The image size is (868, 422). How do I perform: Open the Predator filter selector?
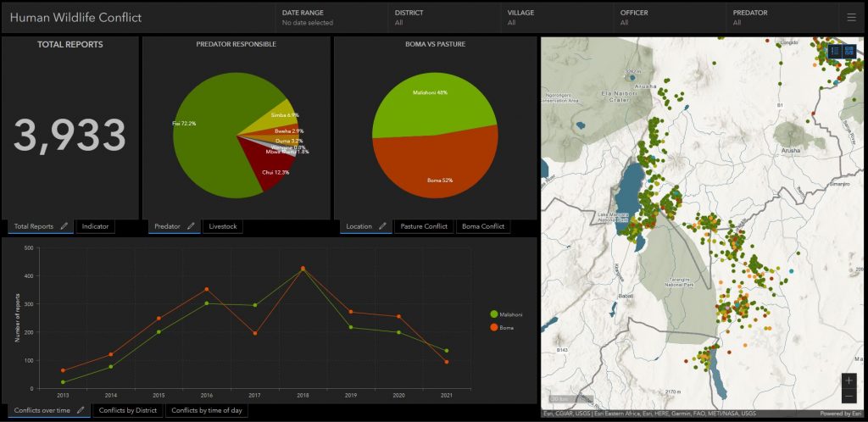782,17
